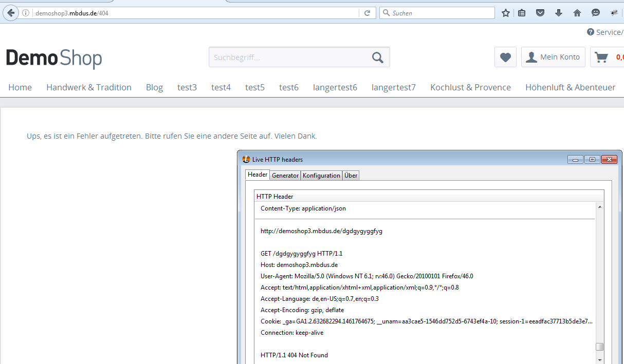Reload the page with the refresh icon
This screenshot has width=624, height=364.
(x=367, y=13)
